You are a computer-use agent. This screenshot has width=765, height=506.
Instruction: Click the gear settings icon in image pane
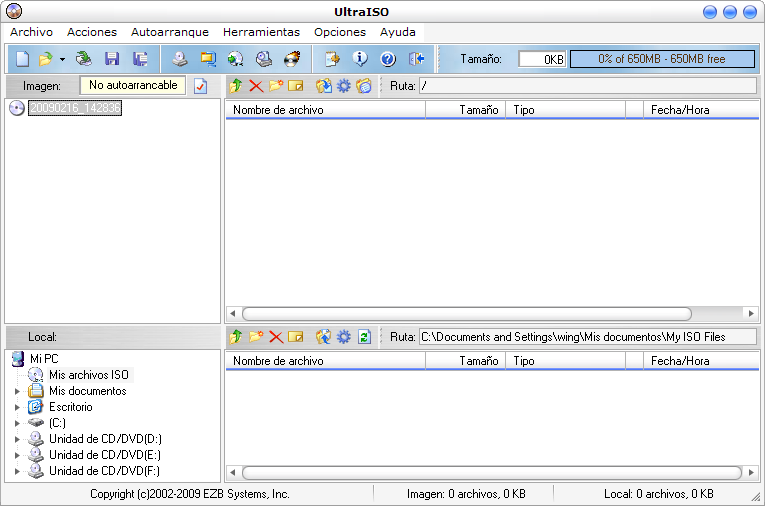pyautogui.click(x=344, y=86)
